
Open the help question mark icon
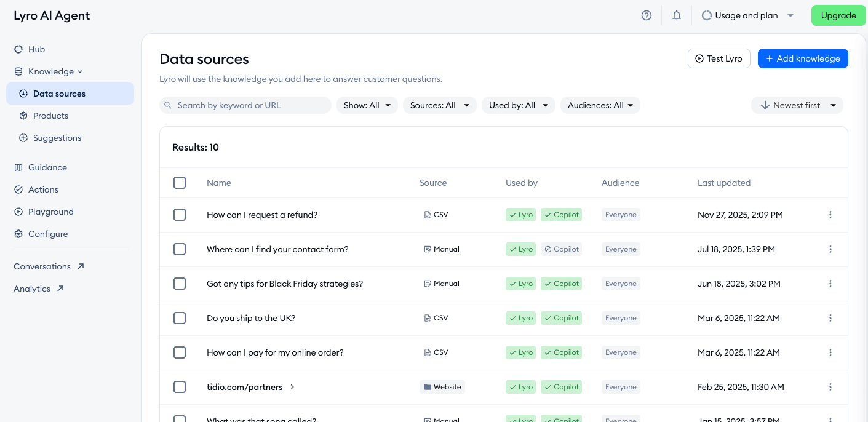pyautogui.click(x=647, y=15)
